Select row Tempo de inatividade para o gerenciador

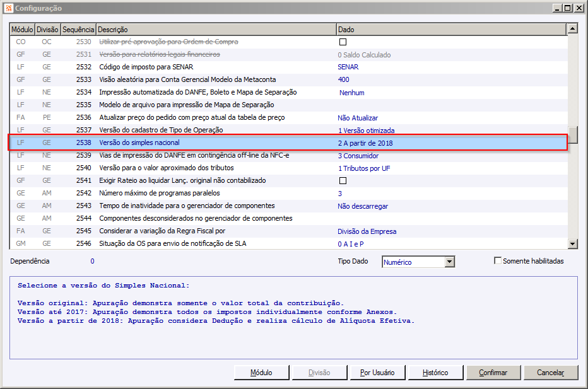pos(288,206)
